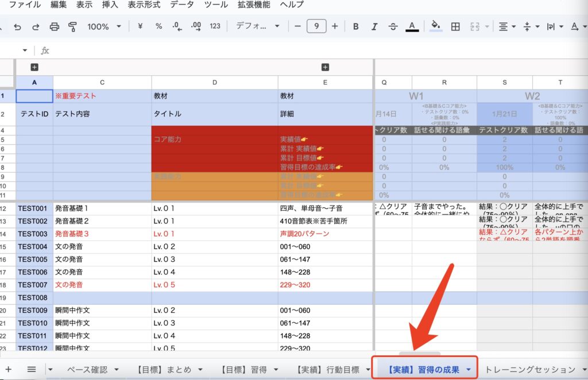The width and height of the screenshot is (588, 380).
Task: Open the データ menu
Action: point(182,5)
